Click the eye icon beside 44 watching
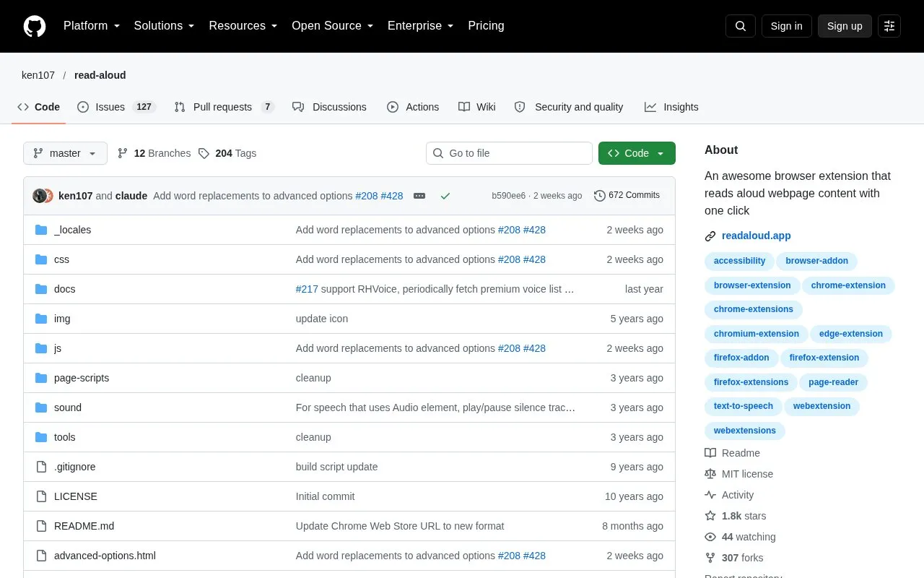924x578 pixels. tap(710, 537)
